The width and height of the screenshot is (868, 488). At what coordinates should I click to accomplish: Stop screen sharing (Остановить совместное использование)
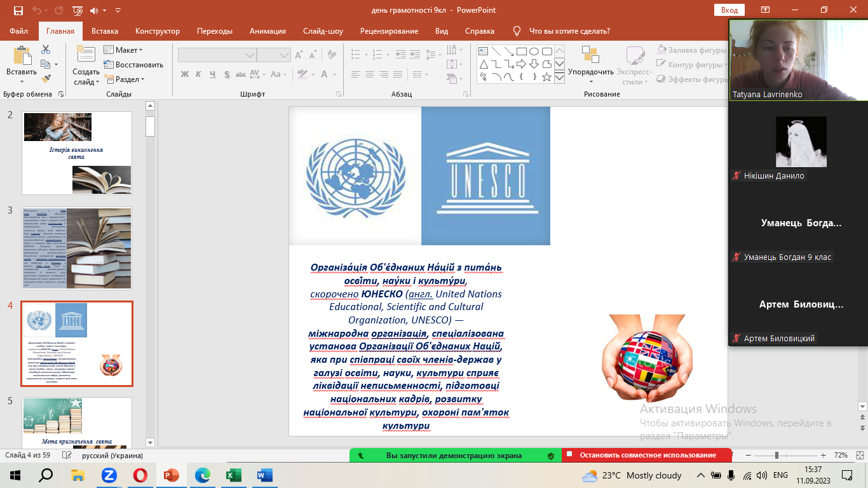pyautogui.click(x=646, y=455)
